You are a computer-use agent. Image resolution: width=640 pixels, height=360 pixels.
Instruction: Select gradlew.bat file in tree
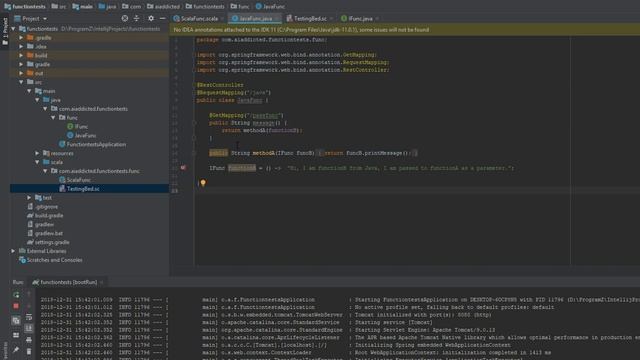tap(45, 233)
